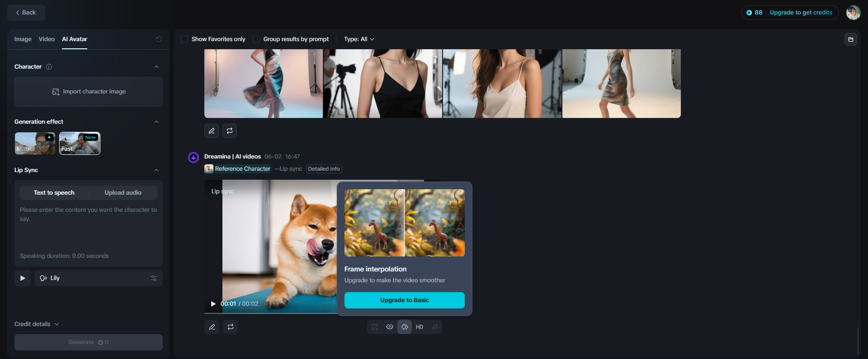Click the regenerate icon under the fashion images
The image size is (868, 359).
coord(230,131)
